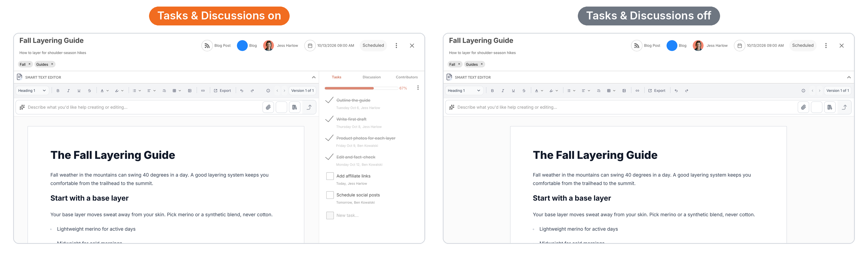
Task: Click Export in the Tasks-off toolbar
Action: pos(657,90)
